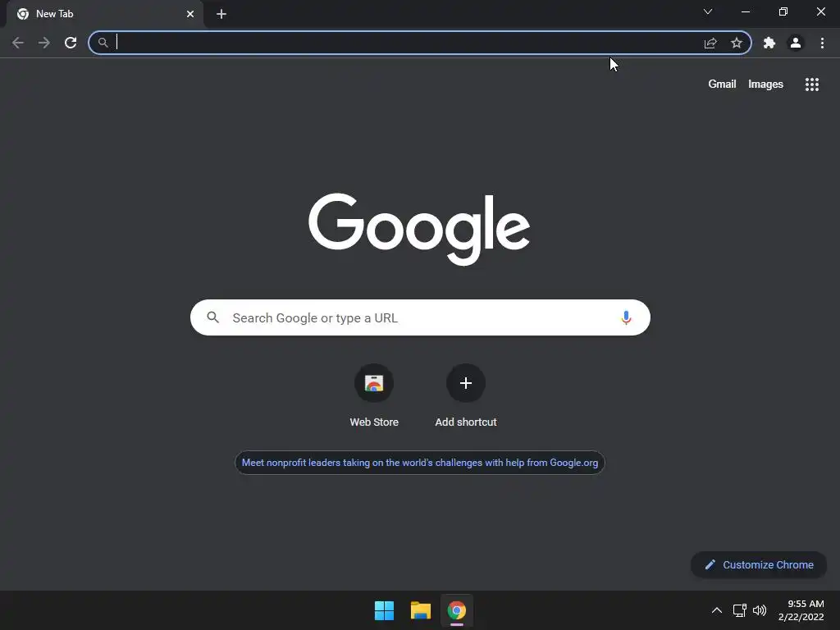This screenshot has width=840, height=630.
Task: Open File Explorer from the taskbar
Action: (421, 610)
